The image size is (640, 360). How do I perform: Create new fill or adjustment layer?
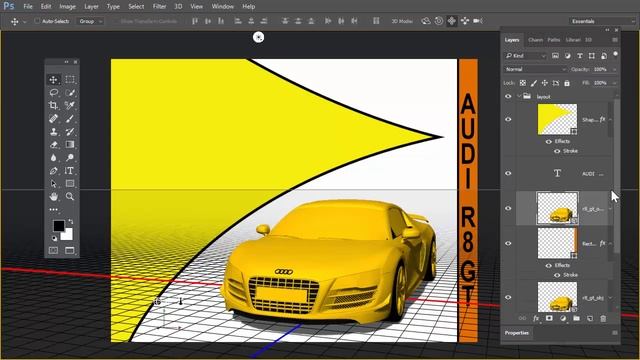563,318
